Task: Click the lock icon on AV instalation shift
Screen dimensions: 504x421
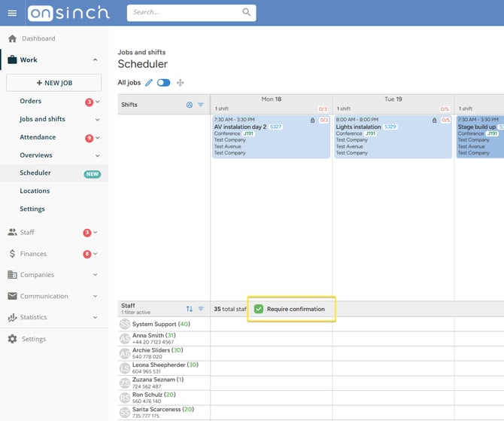Action: [x=312, y=120]
